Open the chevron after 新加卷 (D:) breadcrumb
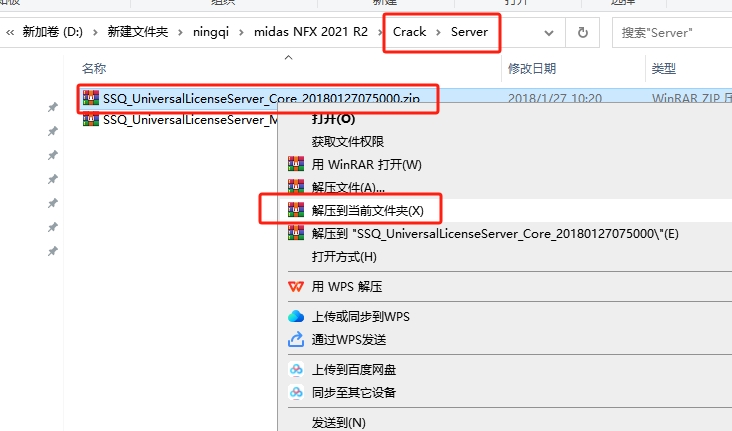Viewport: 732px width, 431px height. pos(95,32)
